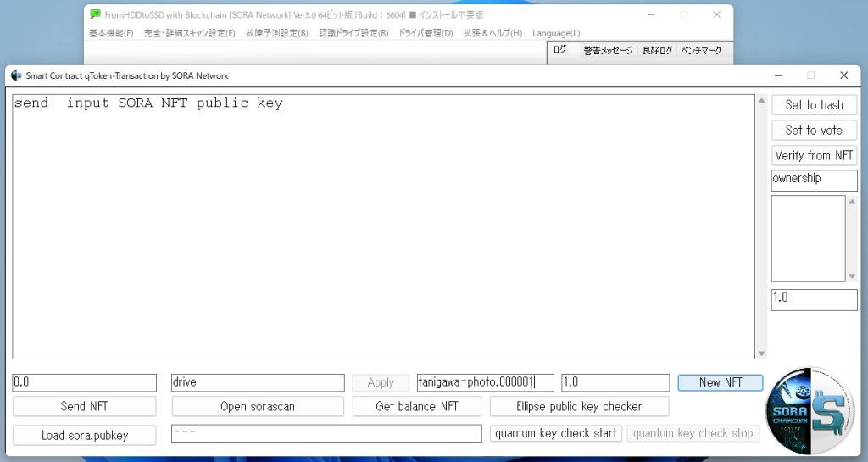
Task: Click the right list box scroll up arrow
Action: 852,202
